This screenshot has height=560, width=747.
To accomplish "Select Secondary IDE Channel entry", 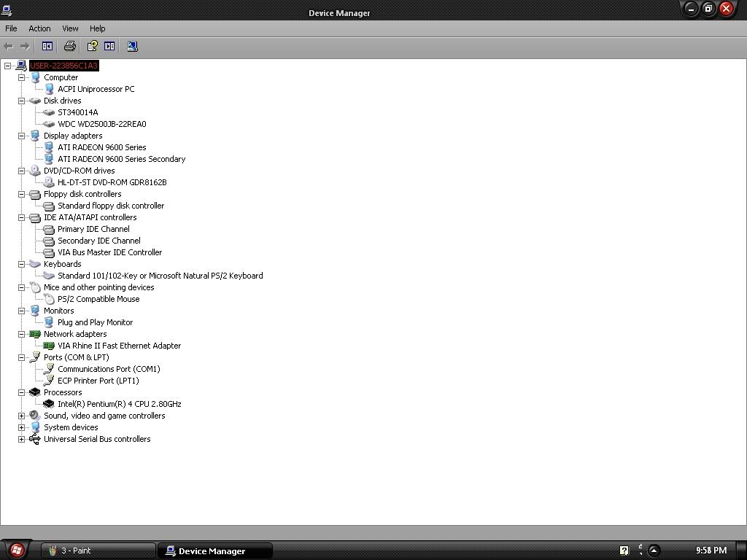I will [x=99, y=241].
